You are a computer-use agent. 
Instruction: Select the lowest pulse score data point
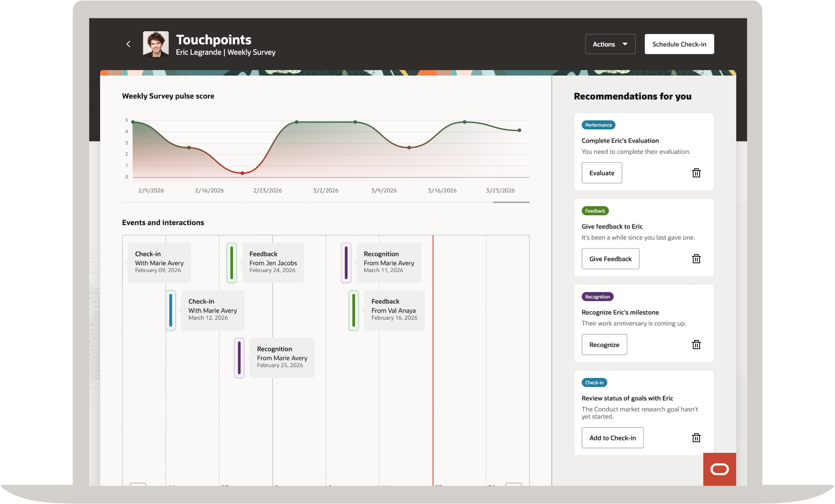[242, 173]
